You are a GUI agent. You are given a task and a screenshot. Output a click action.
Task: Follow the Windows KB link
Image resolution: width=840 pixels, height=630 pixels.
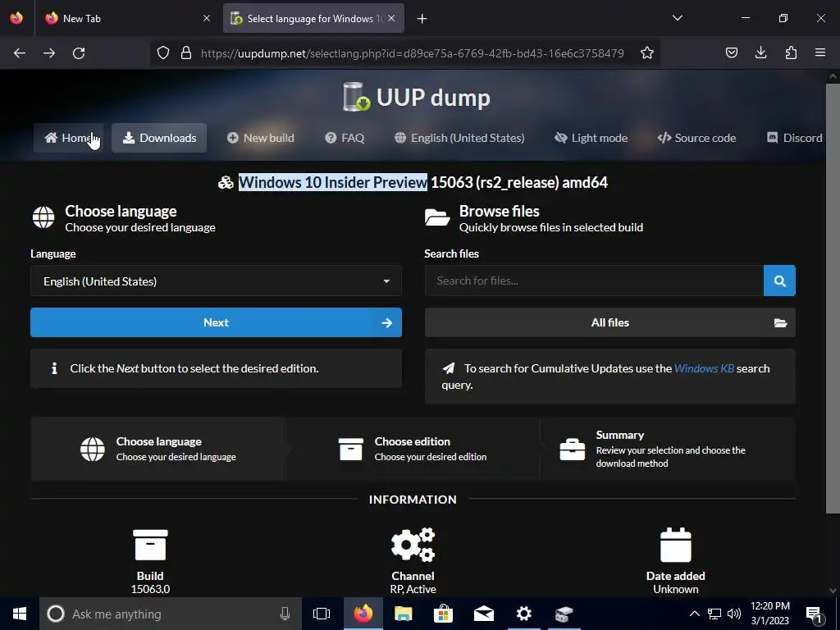coord(704,368)
